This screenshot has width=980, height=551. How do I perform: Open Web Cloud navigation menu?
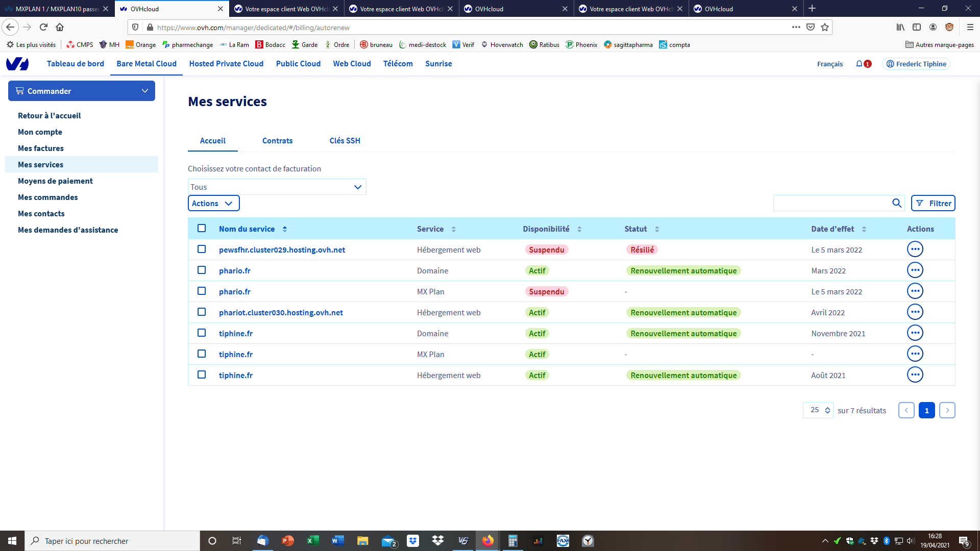pyautogui.click(x=352, y=64)
